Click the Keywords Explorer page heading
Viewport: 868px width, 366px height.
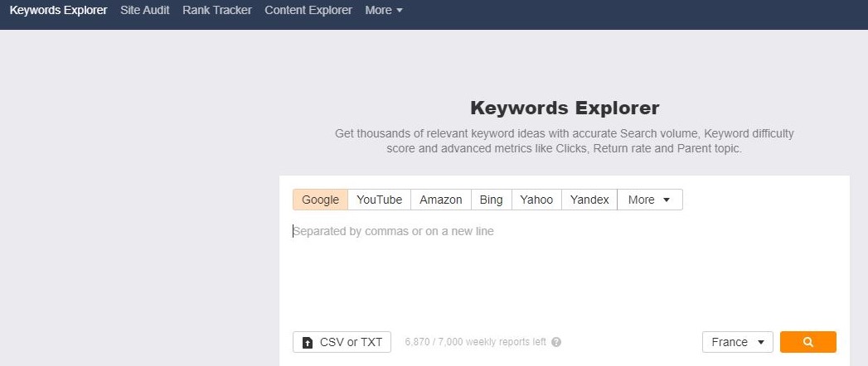[x=565, y=108]
